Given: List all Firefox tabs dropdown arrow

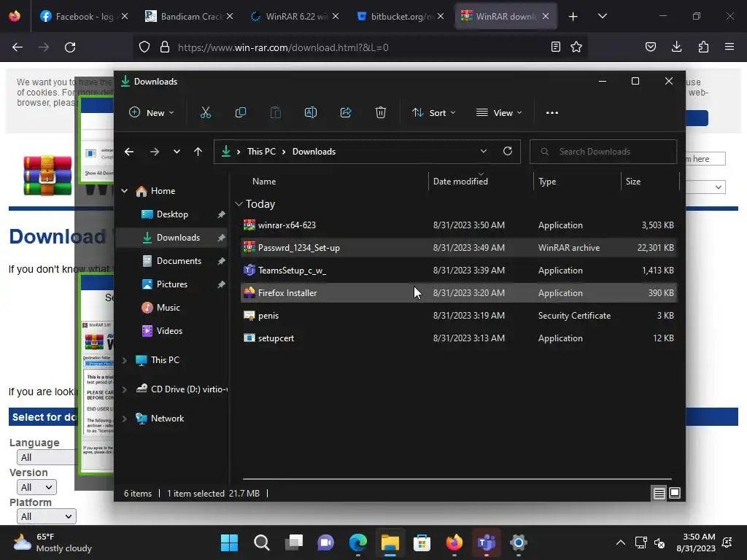Looking at the screenshot, I should (602, 17).
